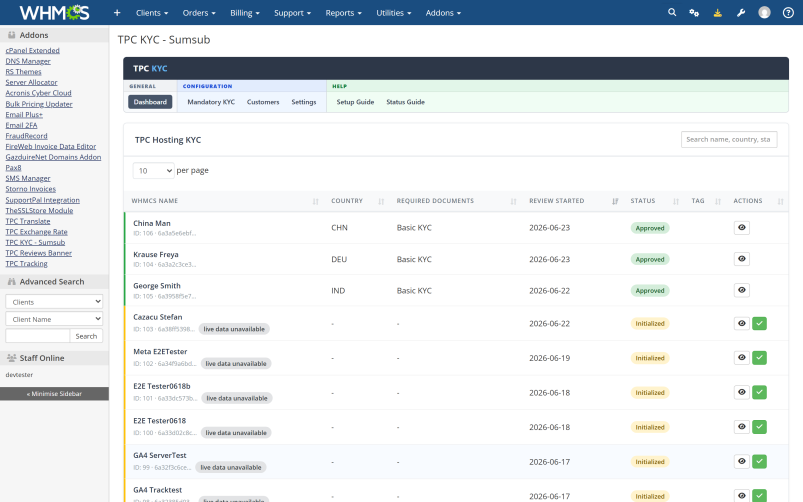Click the China Man approved status badge

click(x=650, y=228)
